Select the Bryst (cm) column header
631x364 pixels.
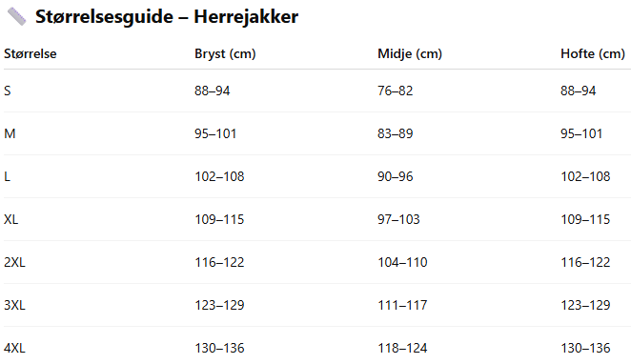225,53
